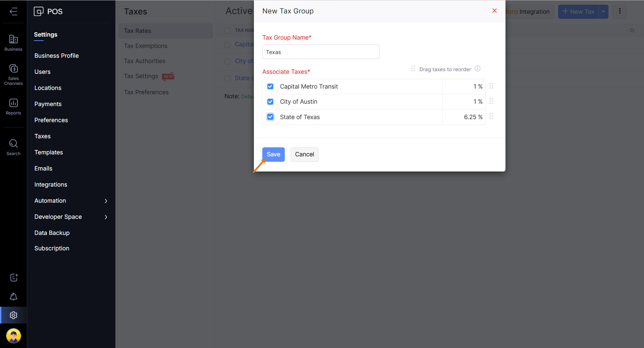644x348 pixels.
Task: Open the notifications bell
Action: (x=13, y=297)
